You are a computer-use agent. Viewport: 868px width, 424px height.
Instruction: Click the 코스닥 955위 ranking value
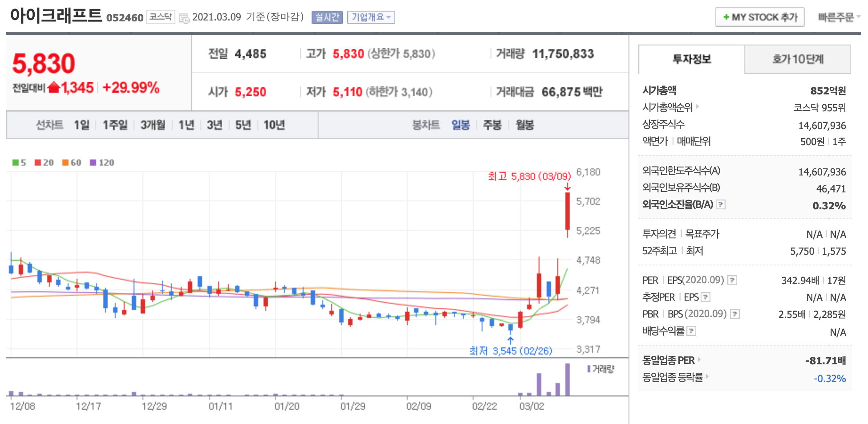tap(820, 108)
